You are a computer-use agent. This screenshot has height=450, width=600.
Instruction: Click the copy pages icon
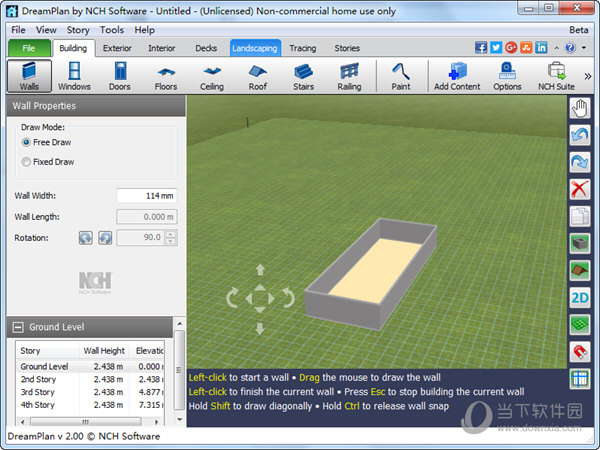pyautogui.click(x=580, y=216)
